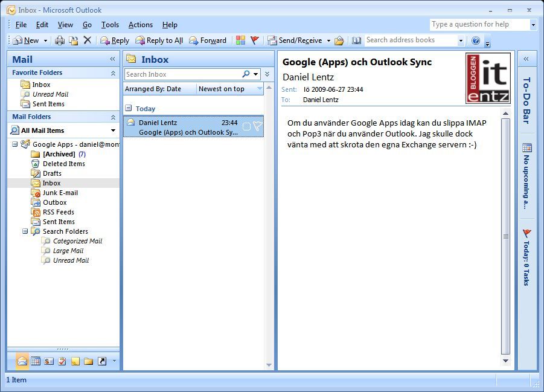Minimize the Mail navigation pane

point(112,59)
